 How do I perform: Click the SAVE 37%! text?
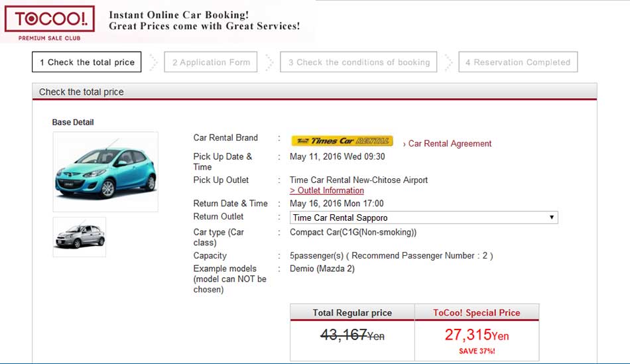tap(477, 351)
